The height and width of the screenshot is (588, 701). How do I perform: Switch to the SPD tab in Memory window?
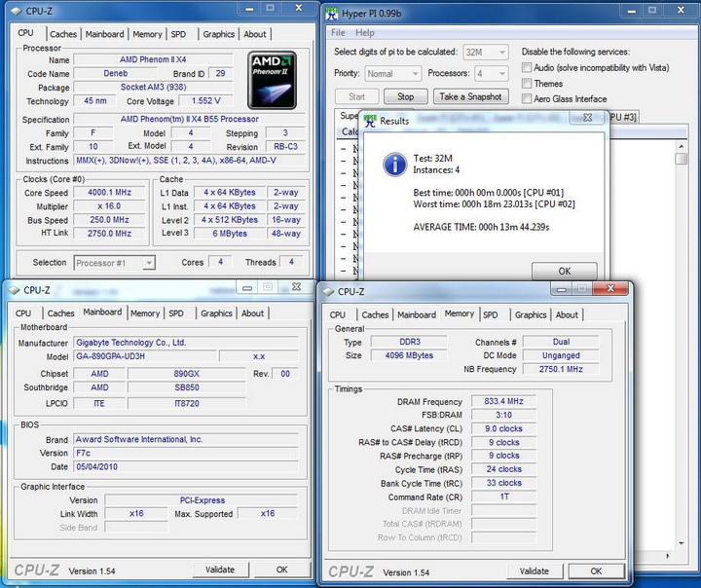coord(491,314)
